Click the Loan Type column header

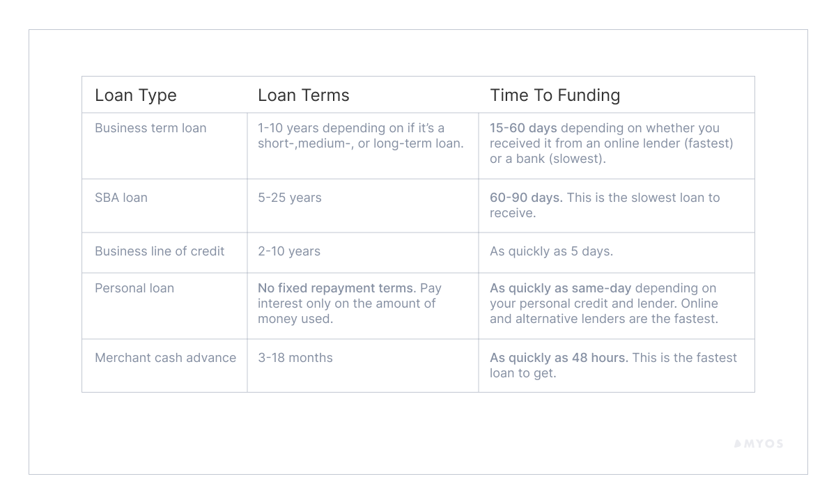click(x=136, y=95)
